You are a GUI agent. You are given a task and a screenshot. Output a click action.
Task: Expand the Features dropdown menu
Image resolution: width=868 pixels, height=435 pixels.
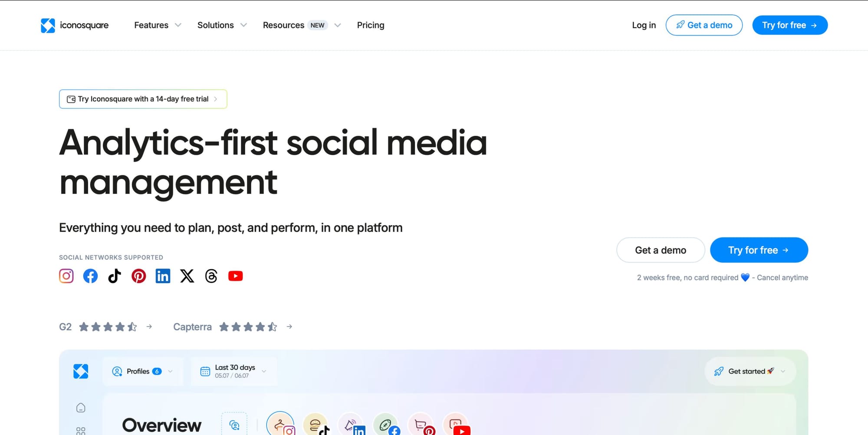tap(158, 25)
